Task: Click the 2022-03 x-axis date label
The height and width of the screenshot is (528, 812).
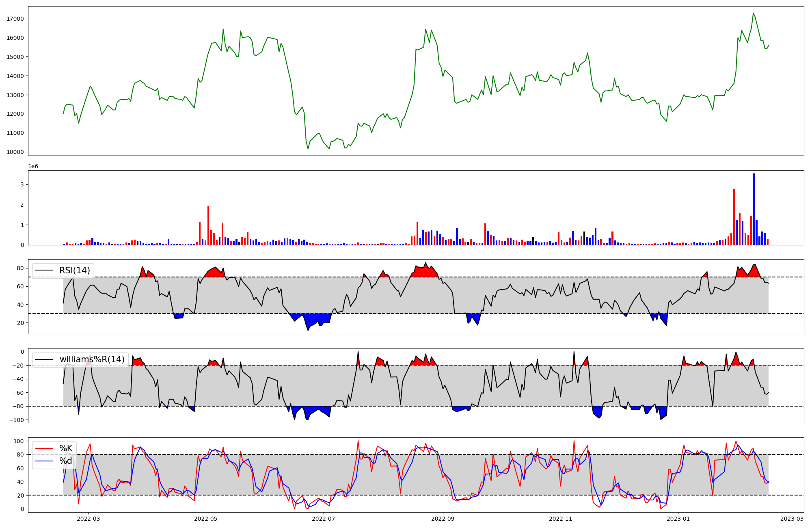Action: [x=88, y=519]
